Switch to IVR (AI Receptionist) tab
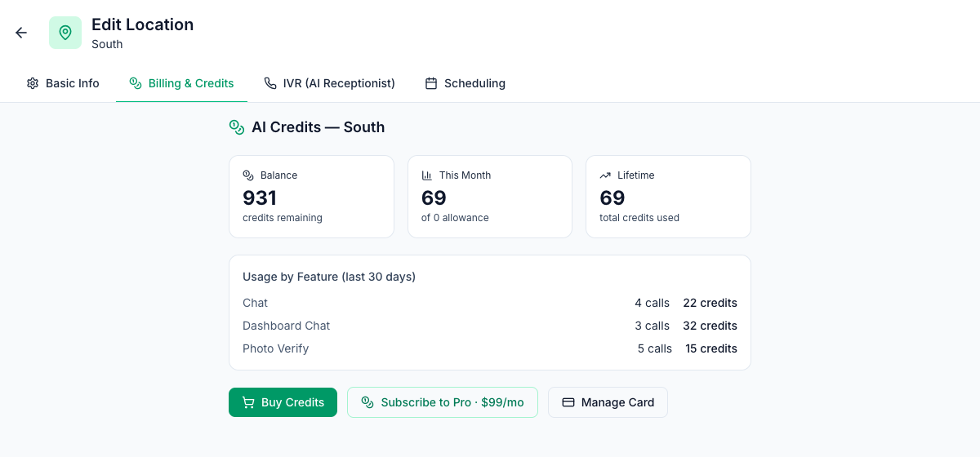 (x=330, y=83)
